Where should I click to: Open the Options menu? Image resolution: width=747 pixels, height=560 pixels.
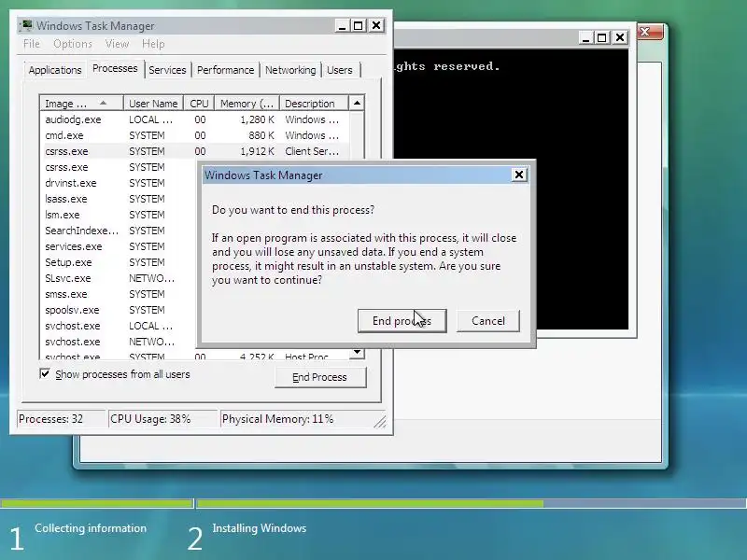pyautogui.click(x=73, y=44)
